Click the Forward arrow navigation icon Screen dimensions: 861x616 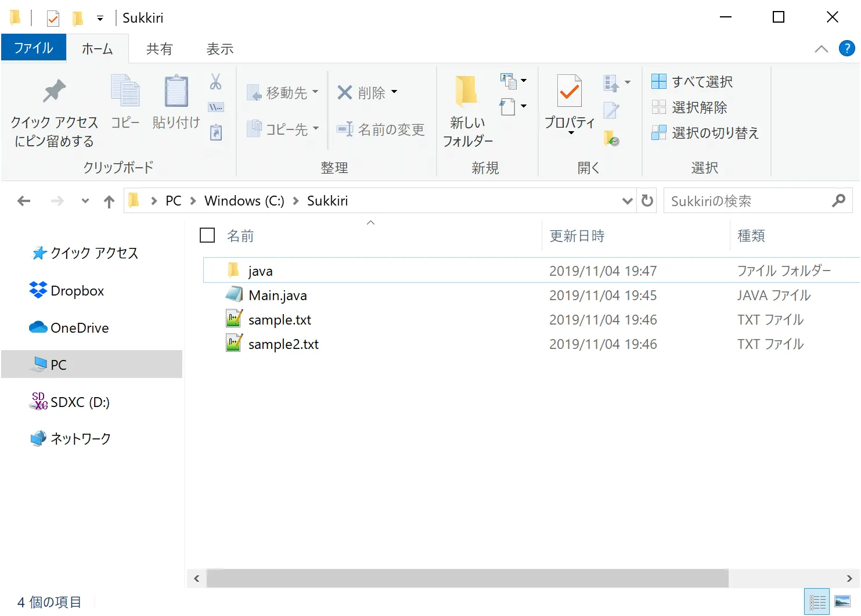(x=57, y=201)
